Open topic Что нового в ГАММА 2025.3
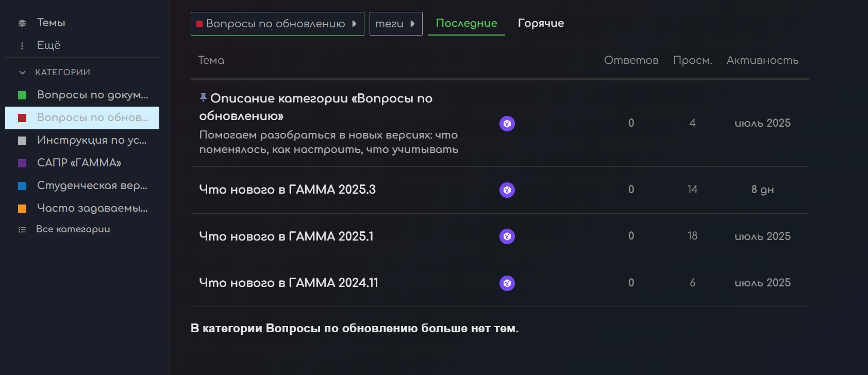 click(287, 190)
